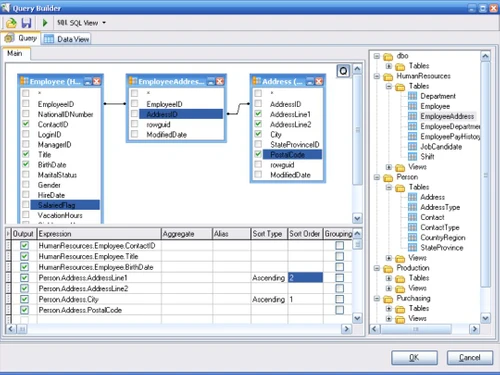
Task: Click the Sort Type column header
Action: click(269, 234)
